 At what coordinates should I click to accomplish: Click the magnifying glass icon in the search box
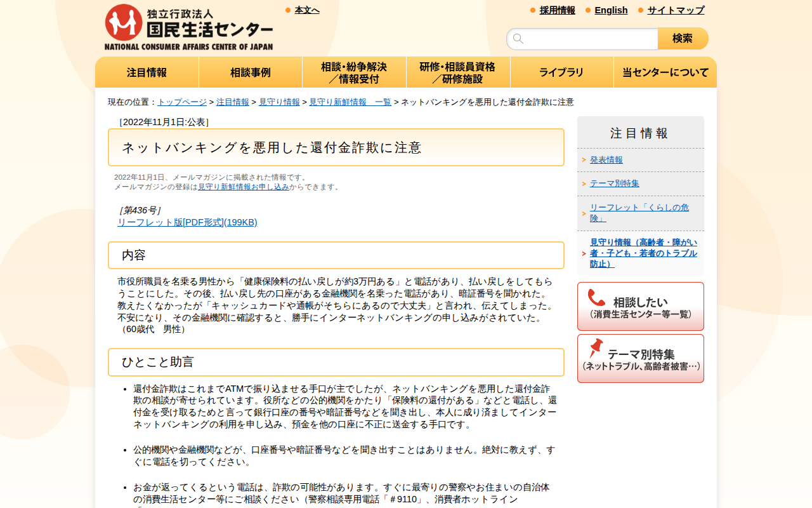point(518,38)
